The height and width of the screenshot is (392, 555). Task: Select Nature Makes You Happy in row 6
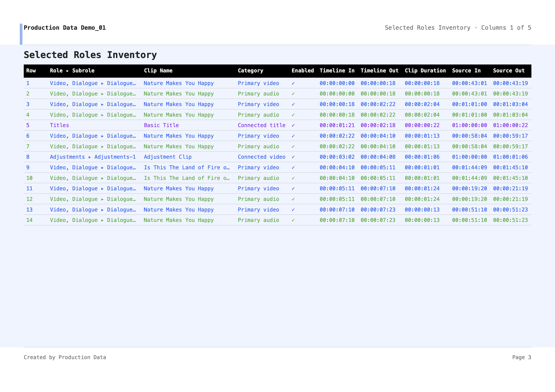(179, 136)
